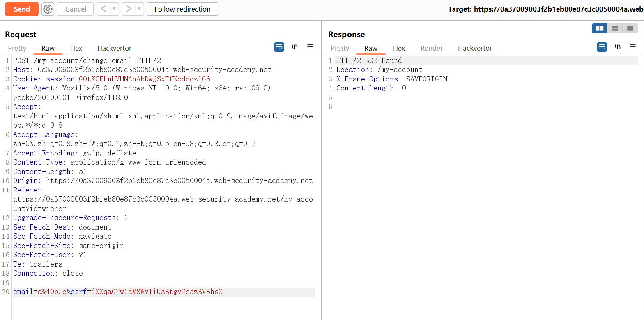The height and width of the screenshot is (320, 644).
Task: Expand the back history dropdown arrow
Action: pos(114,9)
